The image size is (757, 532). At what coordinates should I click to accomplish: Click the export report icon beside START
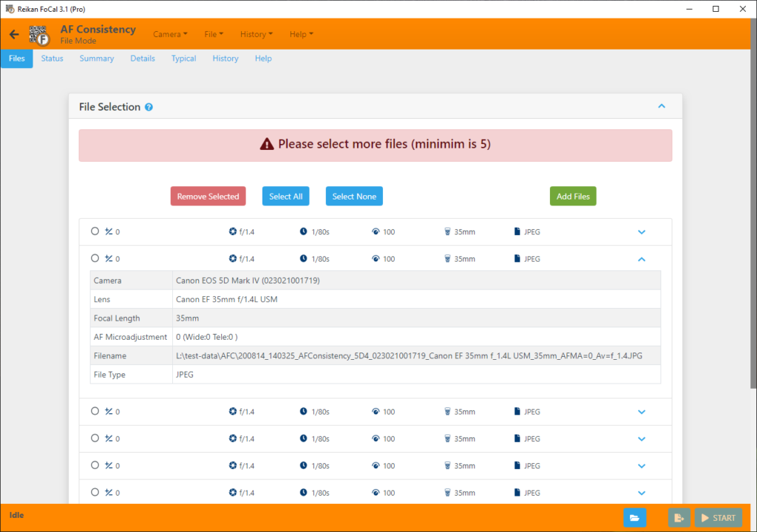click(x=679, y=517)
